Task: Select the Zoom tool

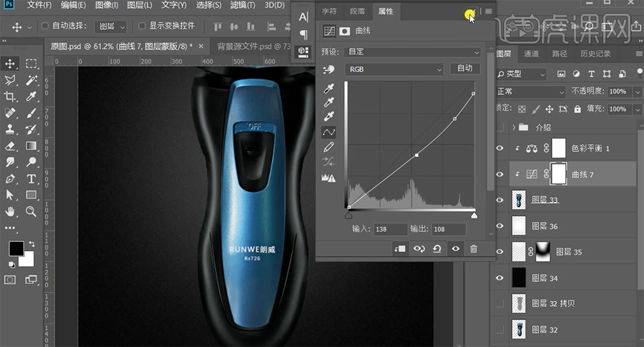Action: click(31, 212)
